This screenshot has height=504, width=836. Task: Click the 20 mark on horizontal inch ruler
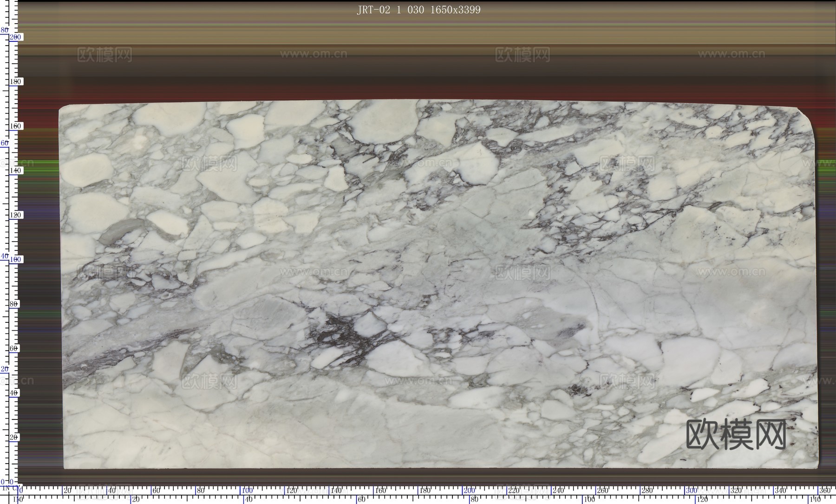click(135, 500)
